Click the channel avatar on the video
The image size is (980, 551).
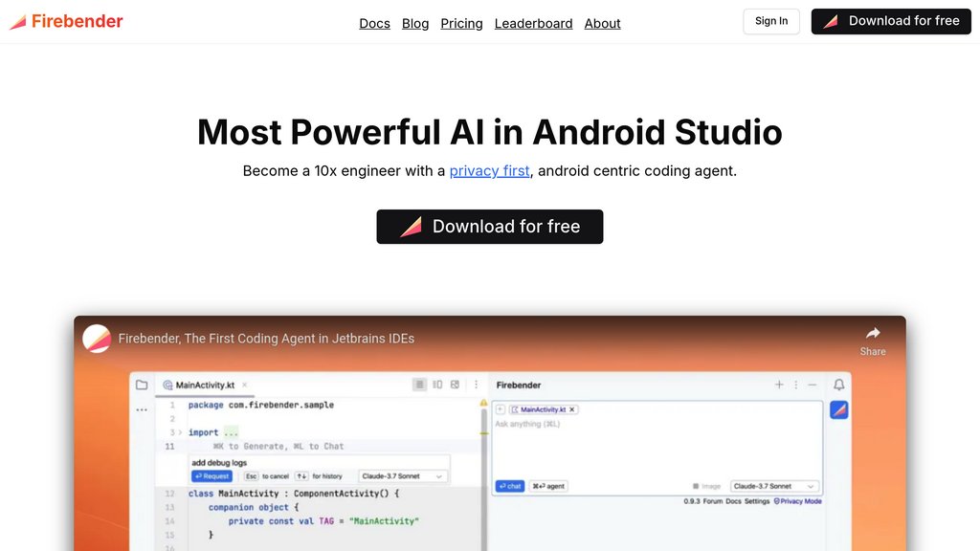click(x=97, y=339)
